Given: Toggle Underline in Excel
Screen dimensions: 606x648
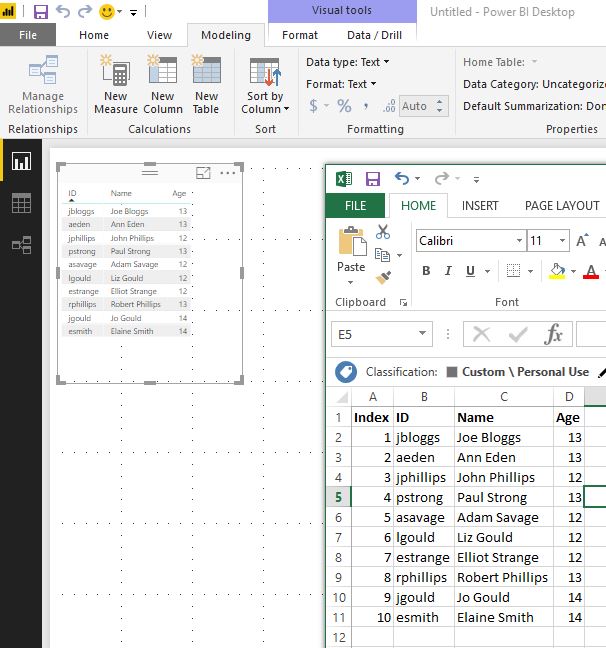Looking at the screenshot, I should (x=470, y=271).
